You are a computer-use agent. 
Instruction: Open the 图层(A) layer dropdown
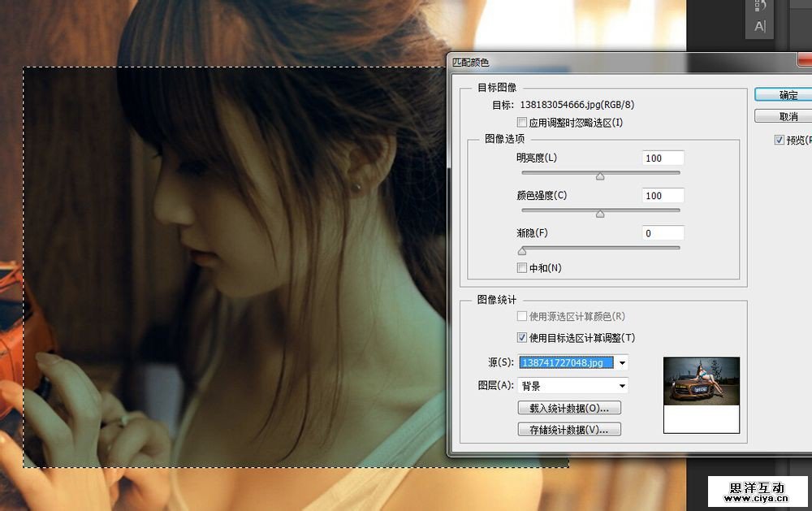pos(622,386)
